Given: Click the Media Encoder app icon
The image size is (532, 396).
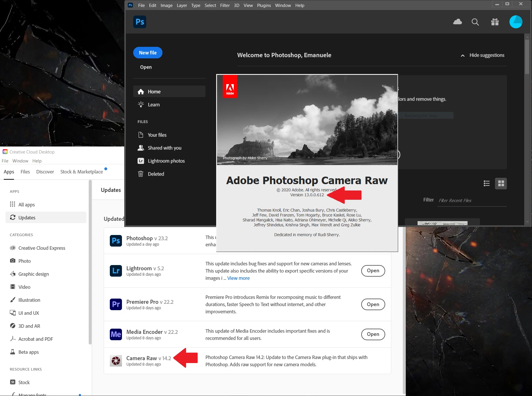Looking at the screenshot, I should point(116,334).
